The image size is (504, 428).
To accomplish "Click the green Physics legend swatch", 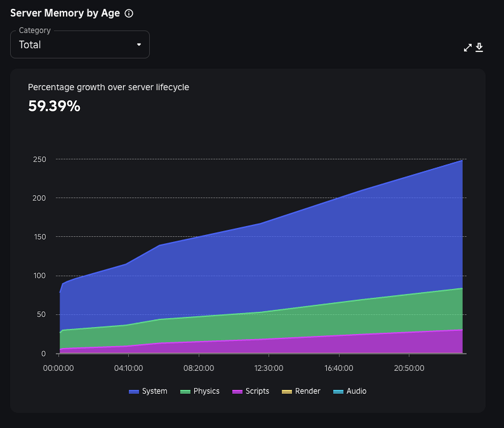I will [185, 391].
